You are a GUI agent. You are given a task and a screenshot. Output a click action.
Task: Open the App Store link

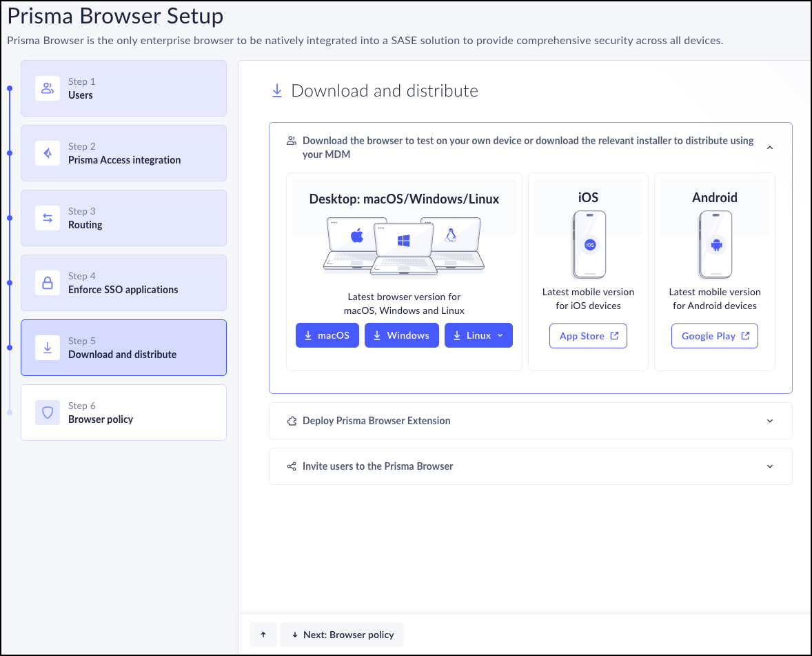[x=588, y=336]
